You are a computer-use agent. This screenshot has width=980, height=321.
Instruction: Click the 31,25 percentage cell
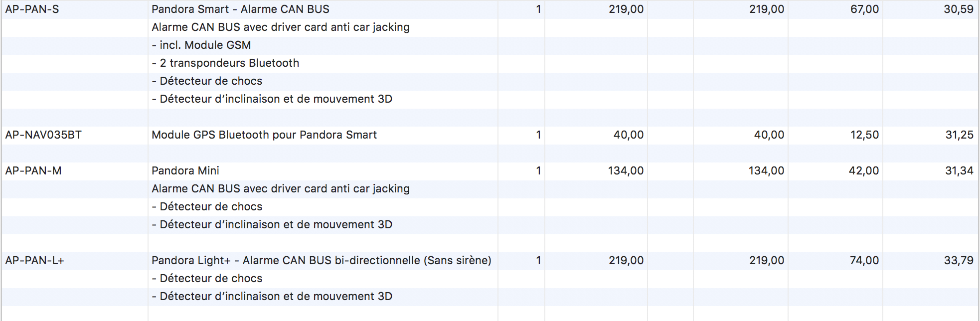959,135
